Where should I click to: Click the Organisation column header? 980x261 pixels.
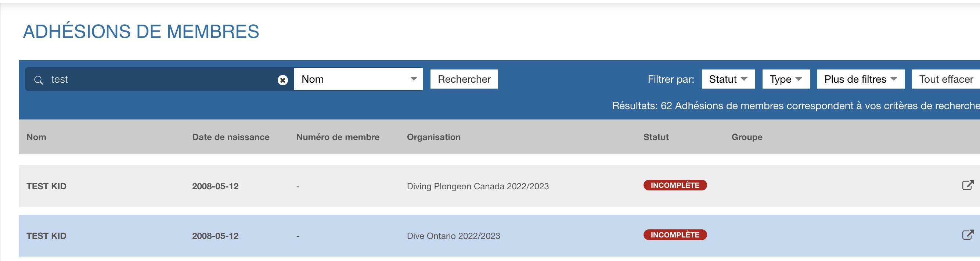(x=433, y=137)
